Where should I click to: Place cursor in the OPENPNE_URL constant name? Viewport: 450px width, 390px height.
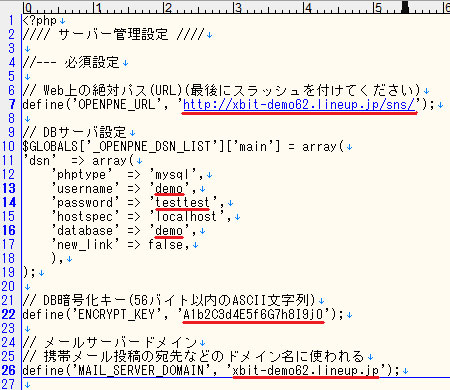click(117, 105)
